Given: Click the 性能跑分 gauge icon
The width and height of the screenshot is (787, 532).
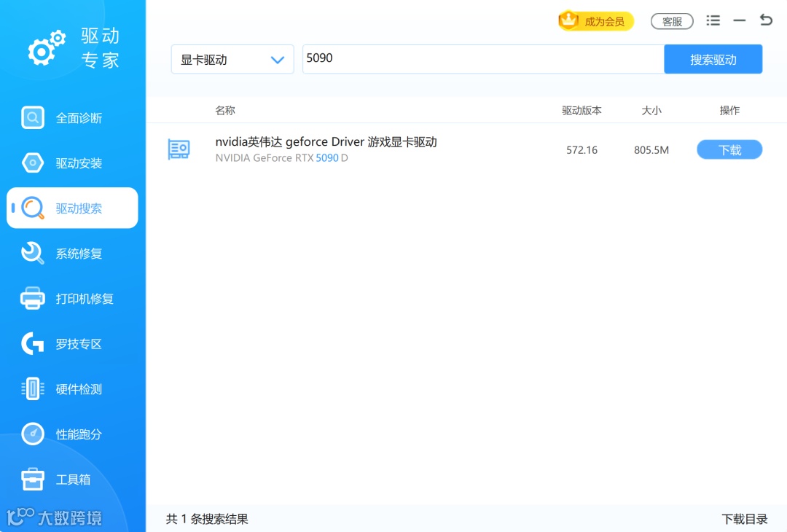Looking at the screenshot, I should [33, 434].
